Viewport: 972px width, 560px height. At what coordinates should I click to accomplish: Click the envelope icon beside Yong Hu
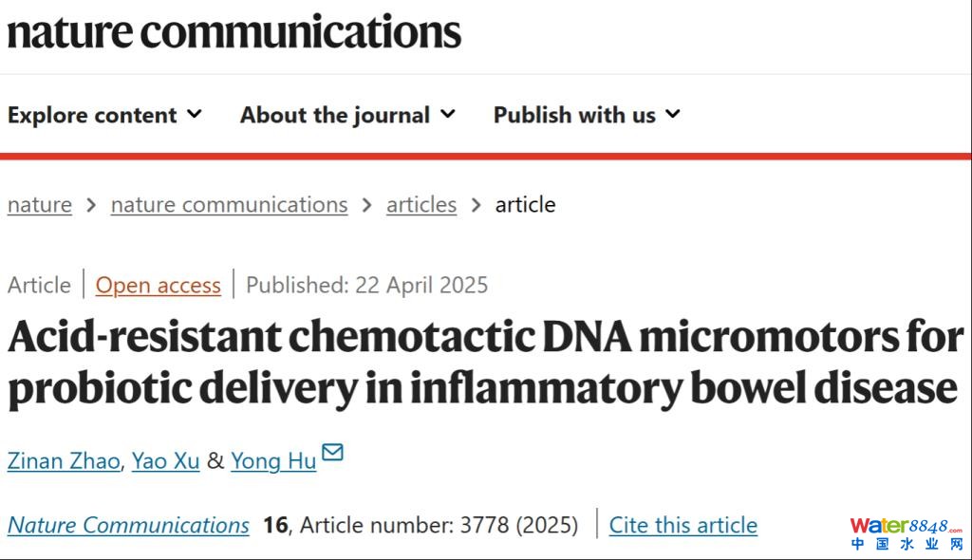[x=332, y=452]
